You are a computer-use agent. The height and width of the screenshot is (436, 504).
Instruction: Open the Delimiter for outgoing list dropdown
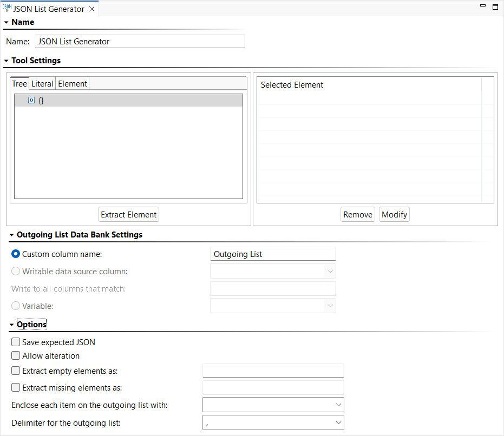(x=273, y=422)
